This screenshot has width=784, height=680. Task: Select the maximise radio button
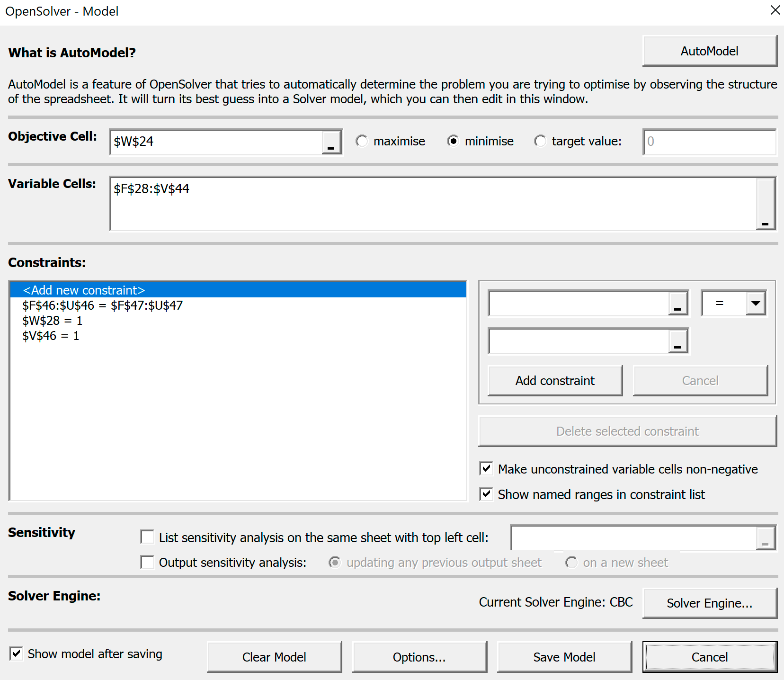click(362, 142)
